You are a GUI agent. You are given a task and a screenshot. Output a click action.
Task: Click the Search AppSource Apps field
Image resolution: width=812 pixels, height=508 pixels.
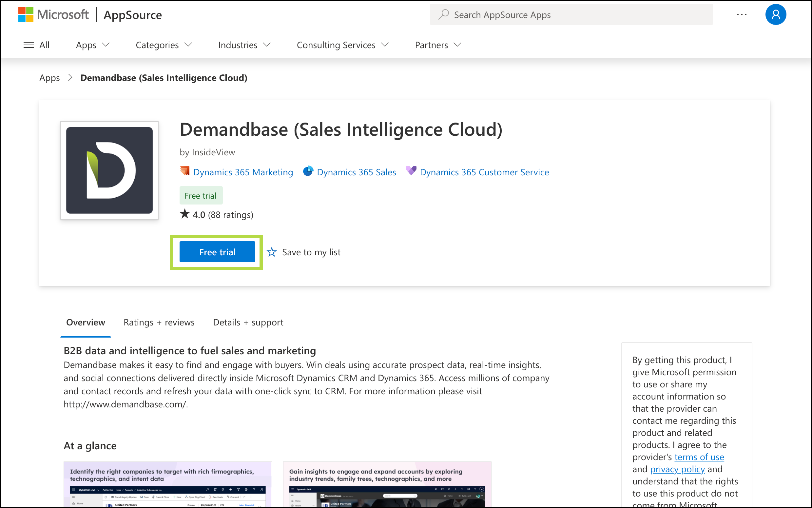[571, 15]
